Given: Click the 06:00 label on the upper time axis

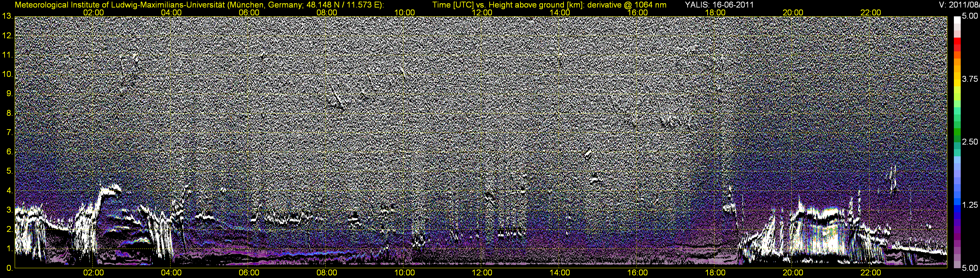Looking at the screenshot, I should 249,12.
